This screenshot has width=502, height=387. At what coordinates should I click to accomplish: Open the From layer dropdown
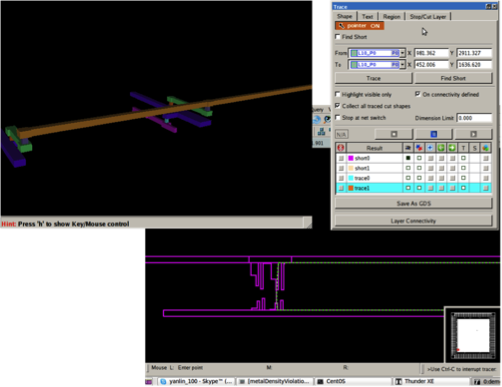pos(402,53)
